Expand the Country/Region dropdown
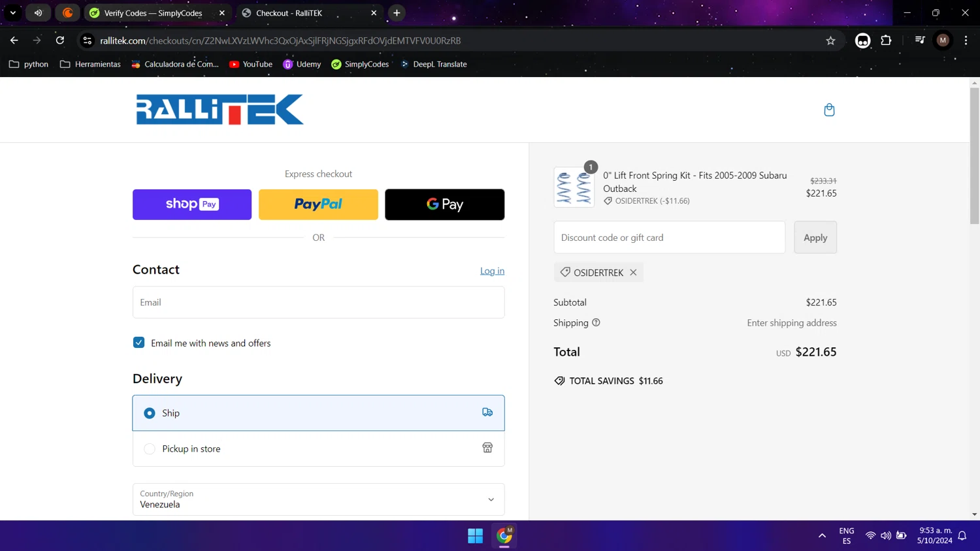The image size is (980, 551). [318, 499]
